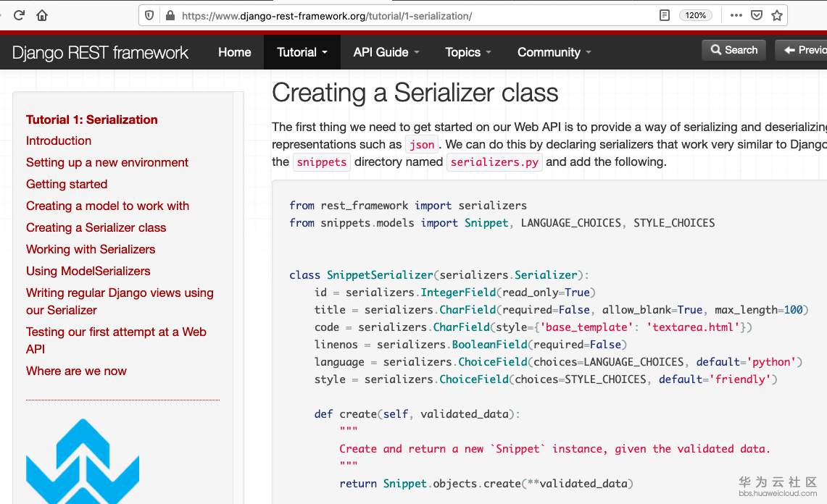Click the Django REST framework brand title
The image size is (827, 504).
click(x=100, y=52)
